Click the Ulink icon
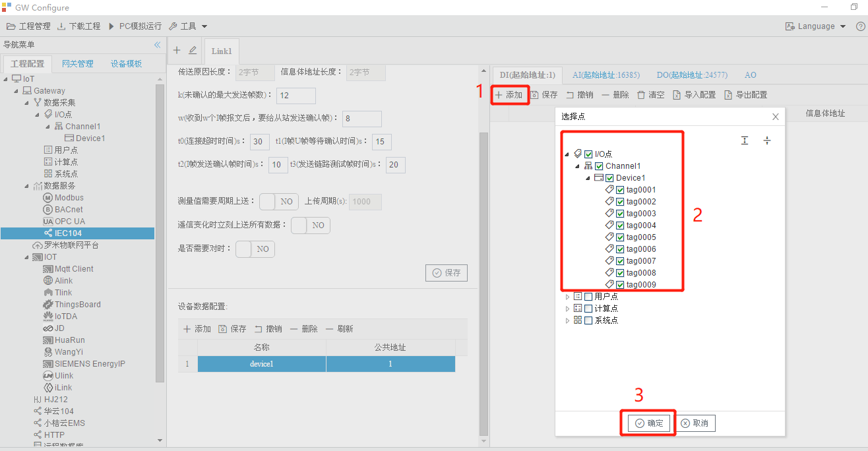 click(x=47, y=376)
